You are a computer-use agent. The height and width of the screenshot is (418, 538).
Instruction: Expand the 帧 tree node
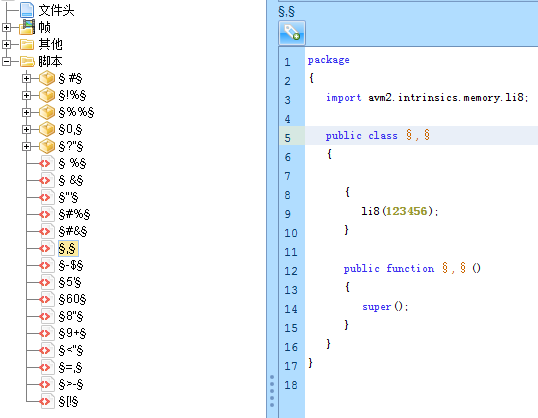click(x=7, y=27)
